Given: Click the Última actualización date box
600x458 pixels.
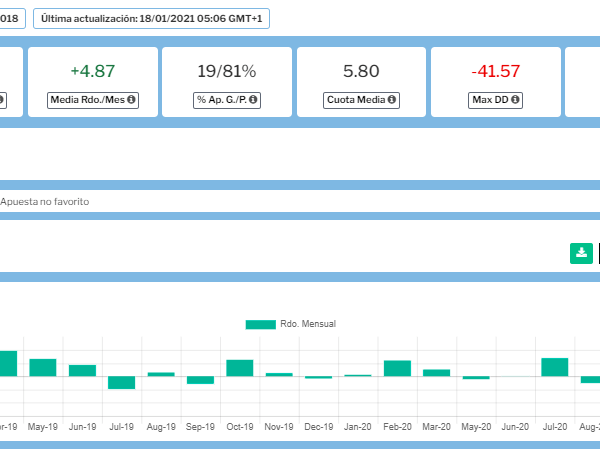Looking at the screenshot, I should (x=152, y=18).
